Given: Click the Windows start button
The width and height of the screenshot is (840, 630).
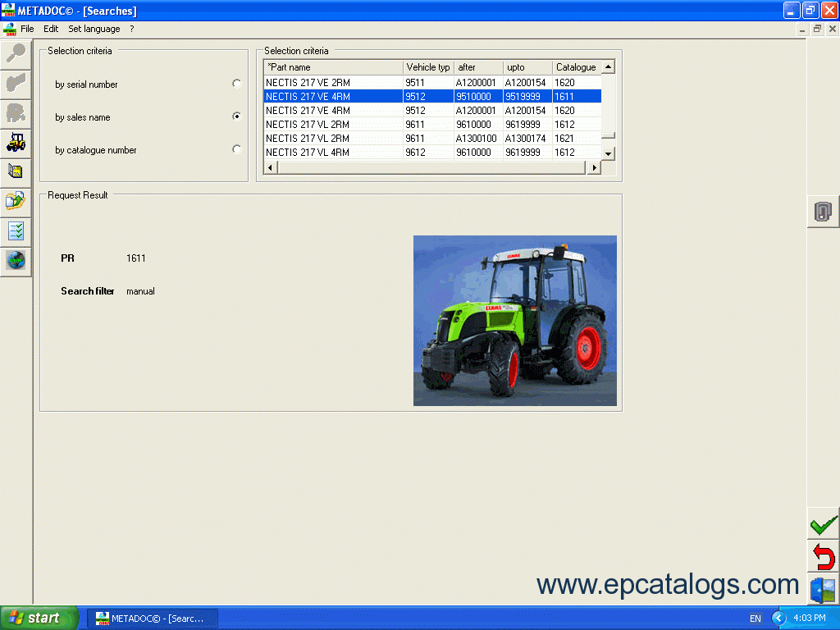Looking at the screenshot, I should click(x=39, y=619).
